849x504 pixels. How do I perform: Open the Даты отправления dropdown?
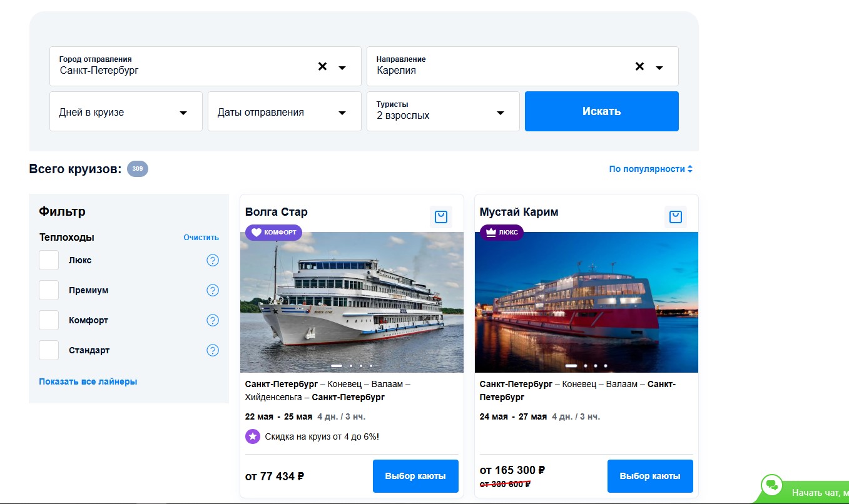pyautogui.click(x=284, y=112)
